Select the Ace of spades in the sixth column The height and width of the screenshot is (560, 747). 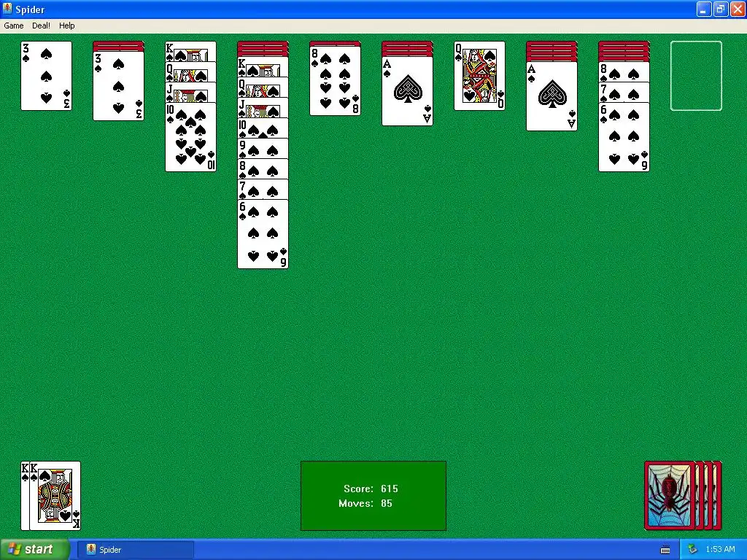[x=407, y=91]
